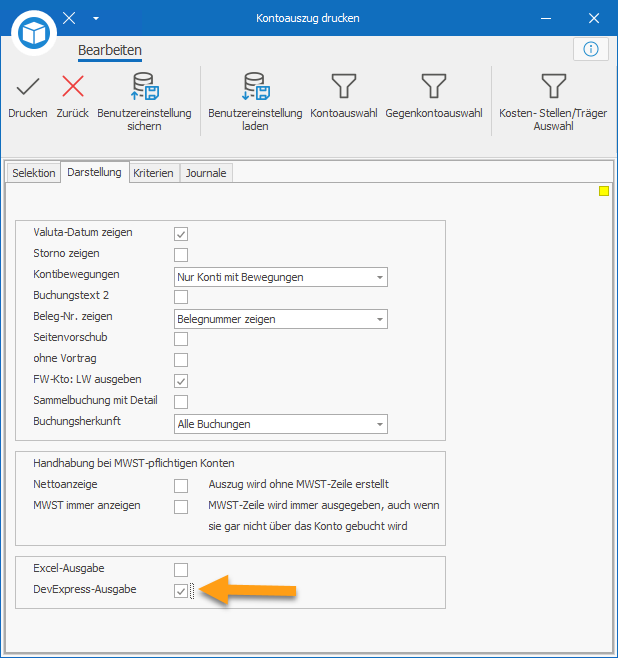Viewport: 618px width, 658px height.
Task: Click the red Zurück cross icon
Action: 73,86
